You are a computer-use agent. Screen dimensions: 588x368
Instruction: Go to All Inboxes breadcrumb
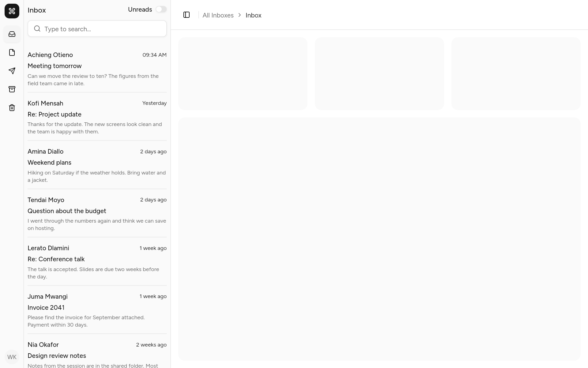pos(218,15)
